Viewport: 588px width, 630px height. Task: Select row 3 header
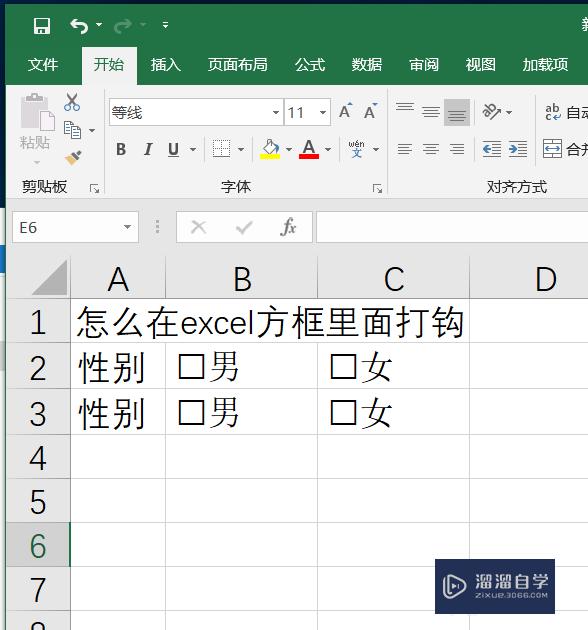(x=38, y=412)
